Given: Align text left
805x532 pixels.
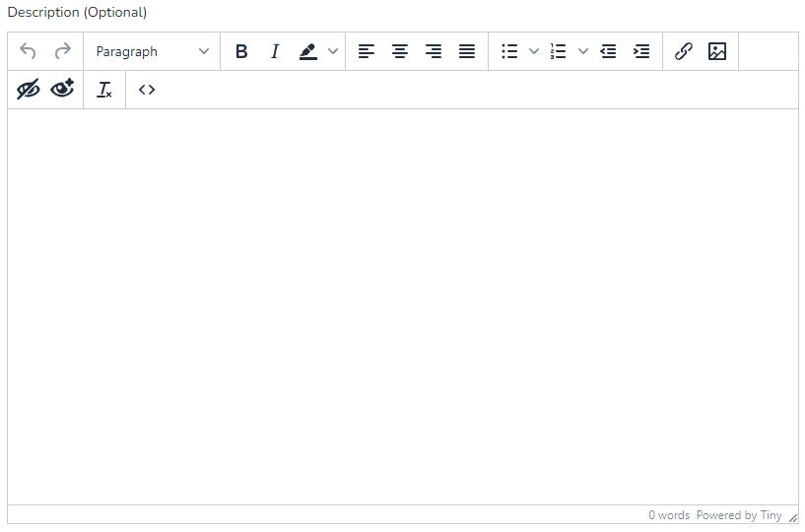Looking at the screenshot, I should click(367, 51).
